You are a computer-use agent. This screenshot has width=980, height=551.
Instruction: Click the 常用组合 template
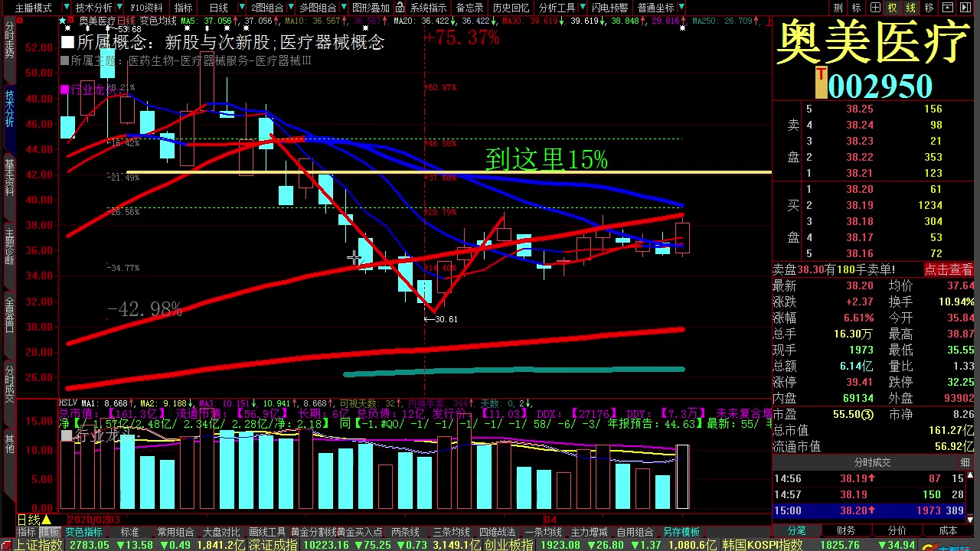click(x=175, y=532)
